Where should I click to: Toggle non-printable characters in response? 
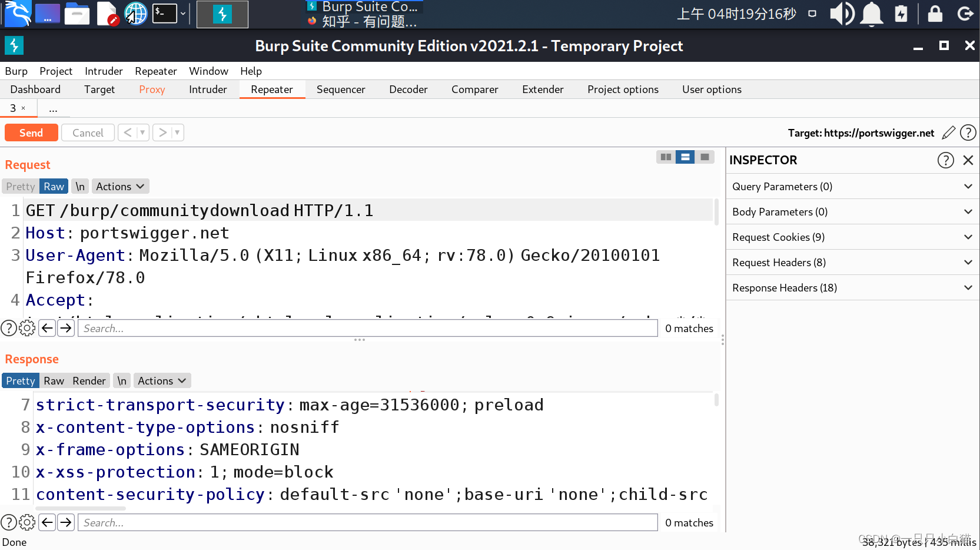coord(122,380)
